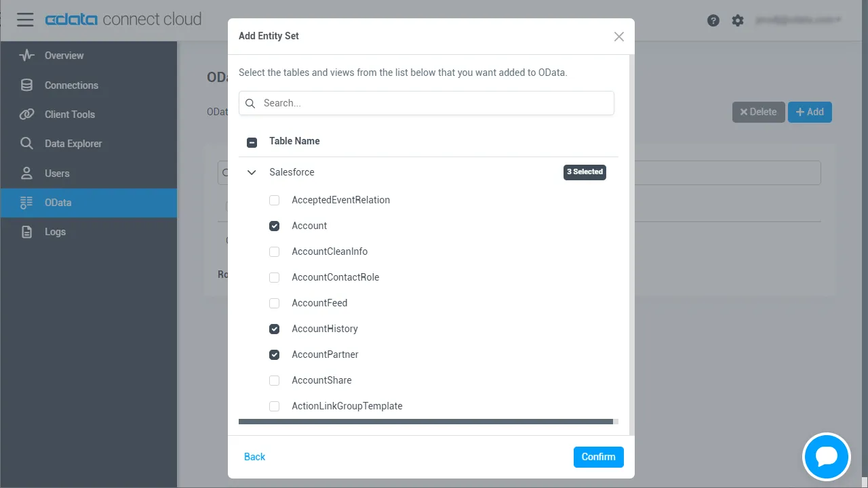Close the Add Entity Set dialog
Viewport: 868px width, 488px height.
click(x=618, y=37)
